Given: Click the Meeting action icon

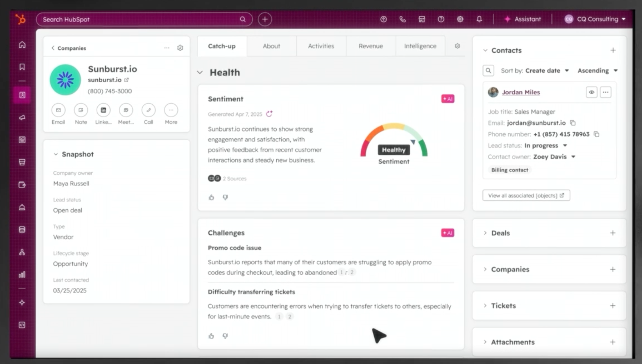Looking at the screenshot, I should pos(126,110).
